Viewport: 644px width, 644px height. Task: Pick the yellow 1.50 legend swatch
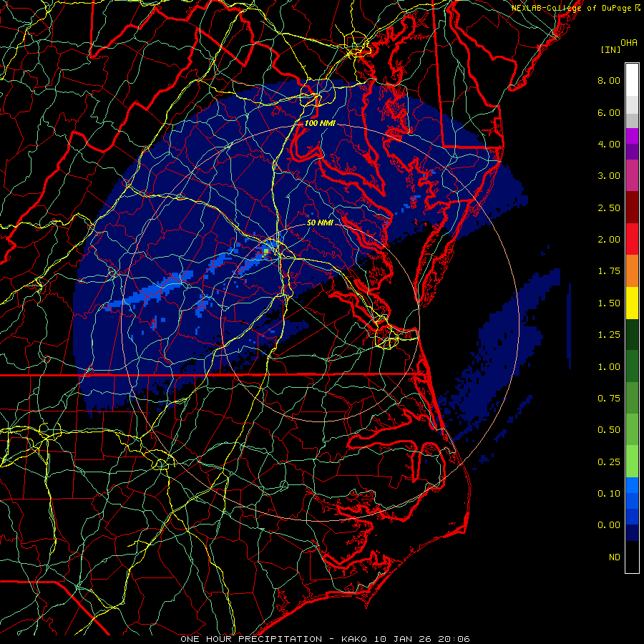click(x=632, y=303)
